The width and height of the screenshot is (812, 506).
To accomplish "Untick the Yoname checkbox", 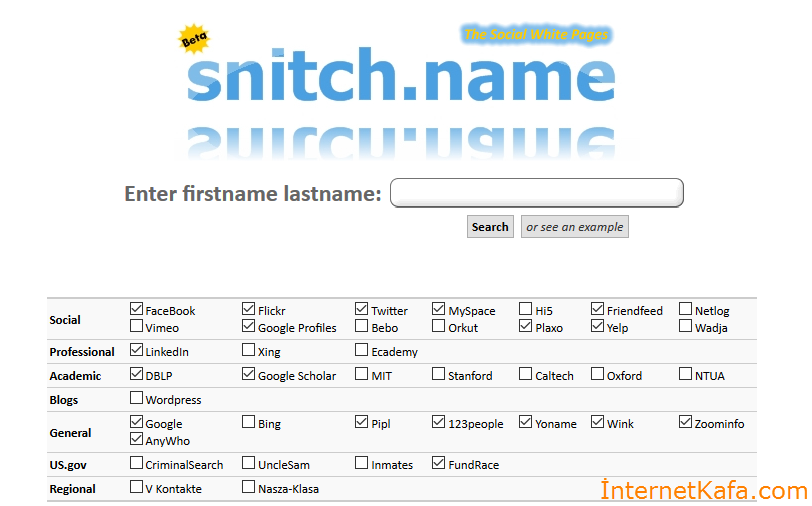I will (x=526, y=422).
